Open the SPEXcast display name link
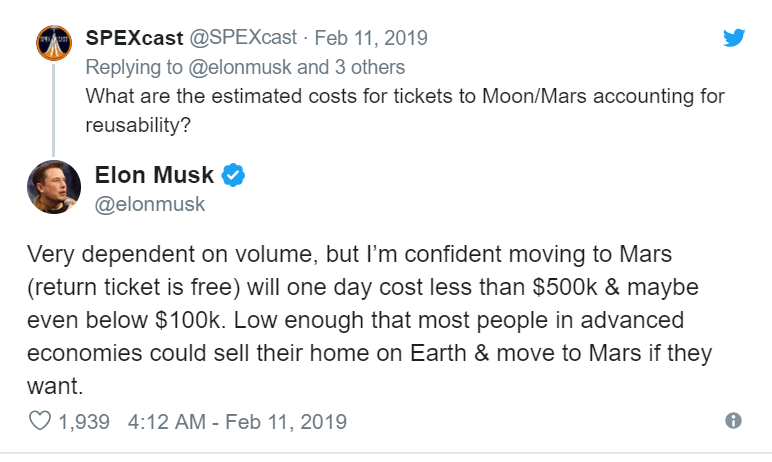The height and width of the screenshot is (462, 772). point(135,38)
